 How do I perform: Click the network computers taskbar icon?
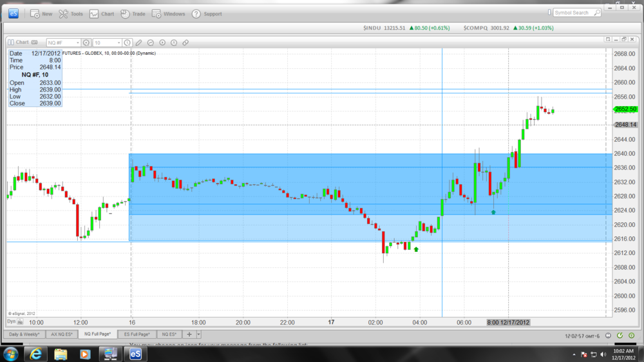(x=110, y=354)
